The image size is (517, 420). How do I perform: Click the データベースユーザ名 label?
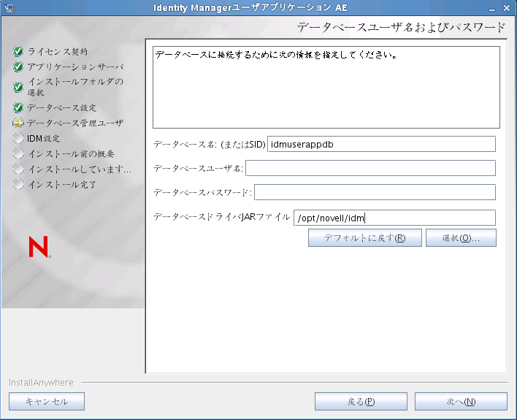pos(198,169)
